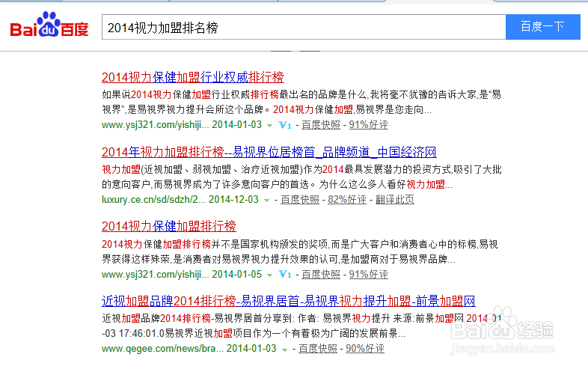This screenshot has height=369, width=588.
Task: Expand dropdown arrow after 2014-01-05 date
Action: point(269,275)
